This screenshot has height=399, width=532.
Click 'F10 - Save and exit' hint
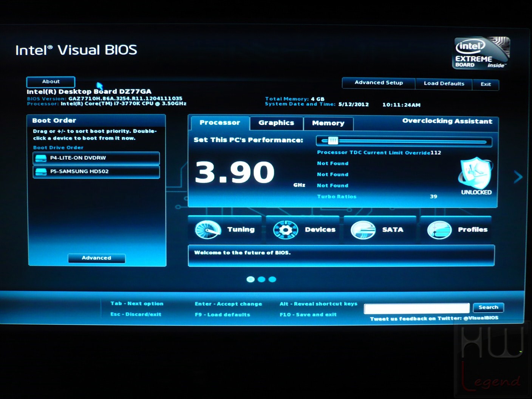[308, 314]
